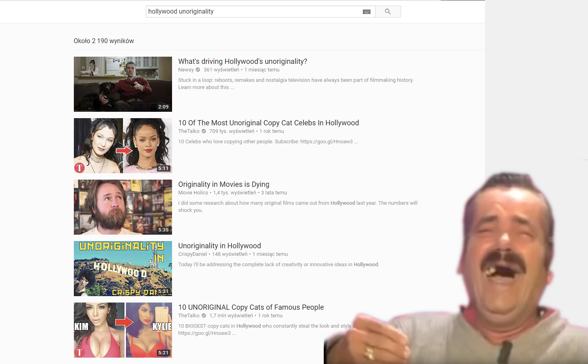
Task: Open thumbnail for '10 Of The Most Unoriginal Copy Cat Celebs'
Action: click(123, 146)
